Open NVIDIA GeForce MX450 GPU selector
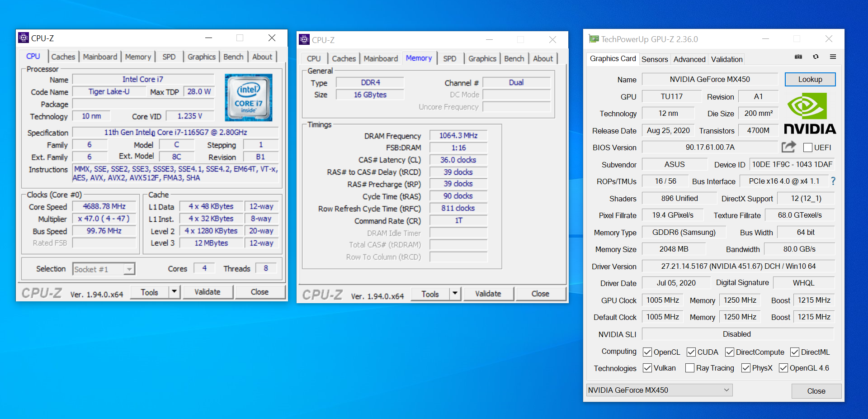 tap(659, 390)
